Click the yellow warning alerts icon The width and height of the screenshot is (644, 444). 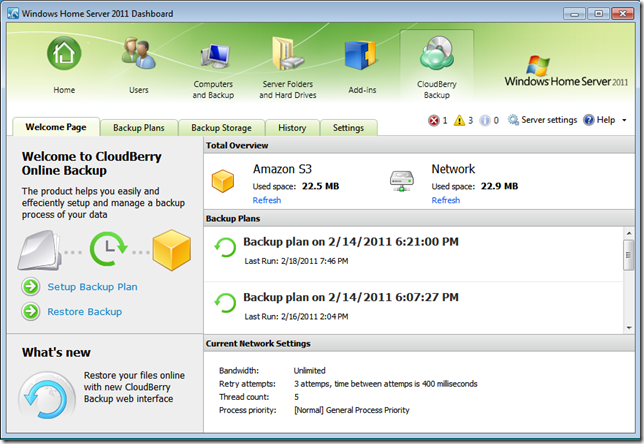(459, 120)
